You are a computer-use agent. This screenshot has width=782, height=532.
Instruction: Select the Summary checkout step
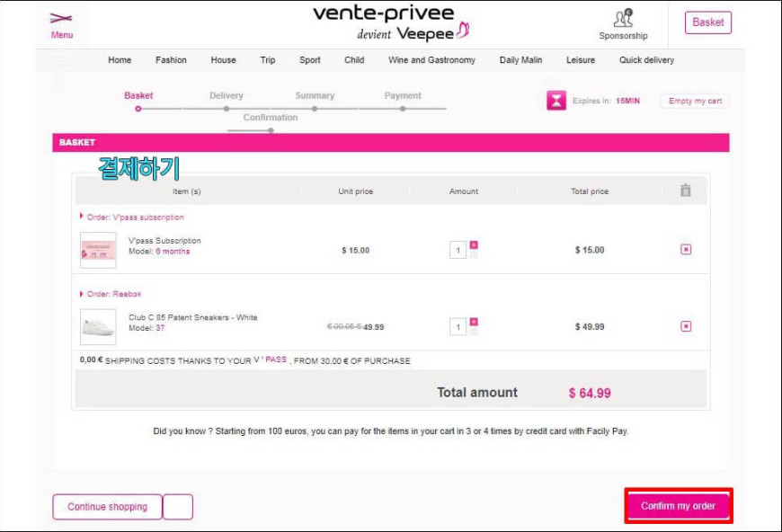point(315,96)
